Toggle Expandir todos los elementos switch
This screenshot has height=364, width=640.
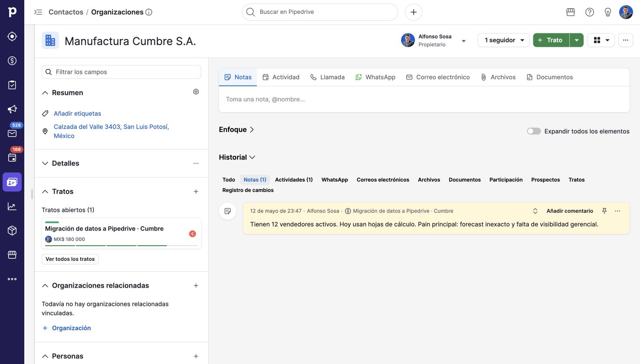pyautogui.click(x=534, y=131)
